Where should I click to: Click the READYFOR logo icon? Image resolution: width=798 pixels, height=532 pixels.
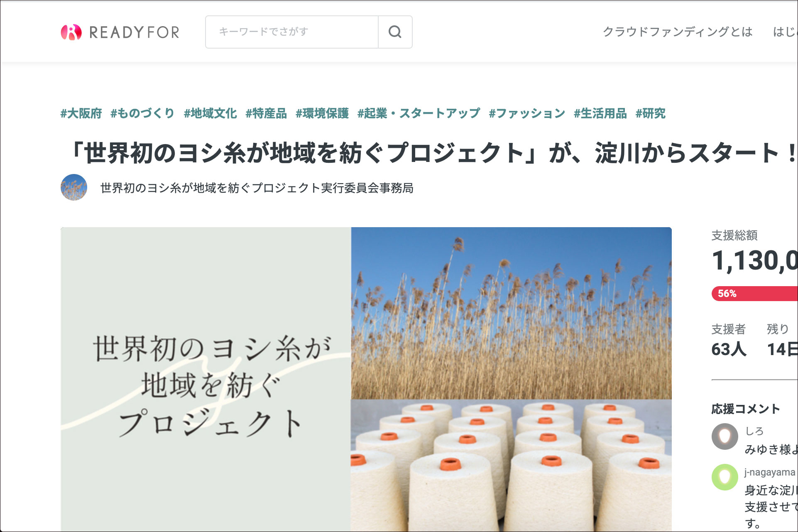coord(71,32)
